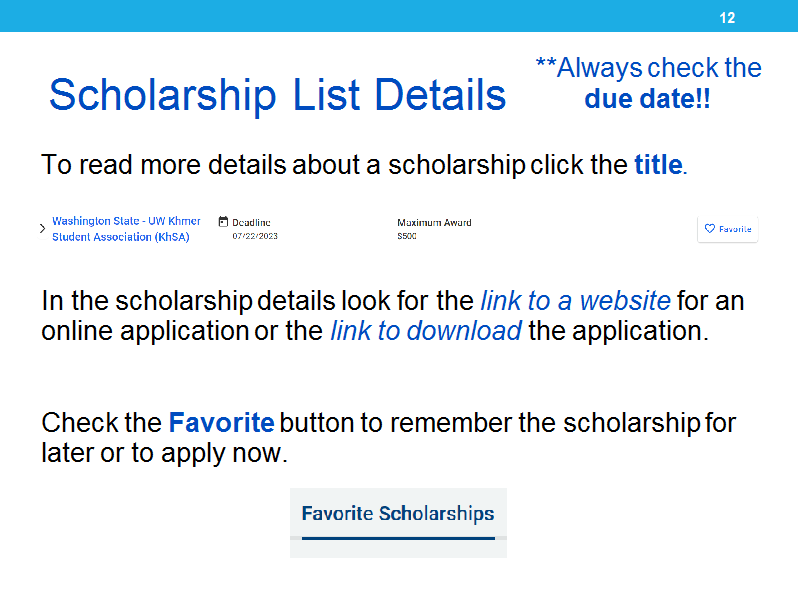Viewport: 800px width, 600px height.
Task: Click the italic link to a website text
Action: tap(576, 301)
